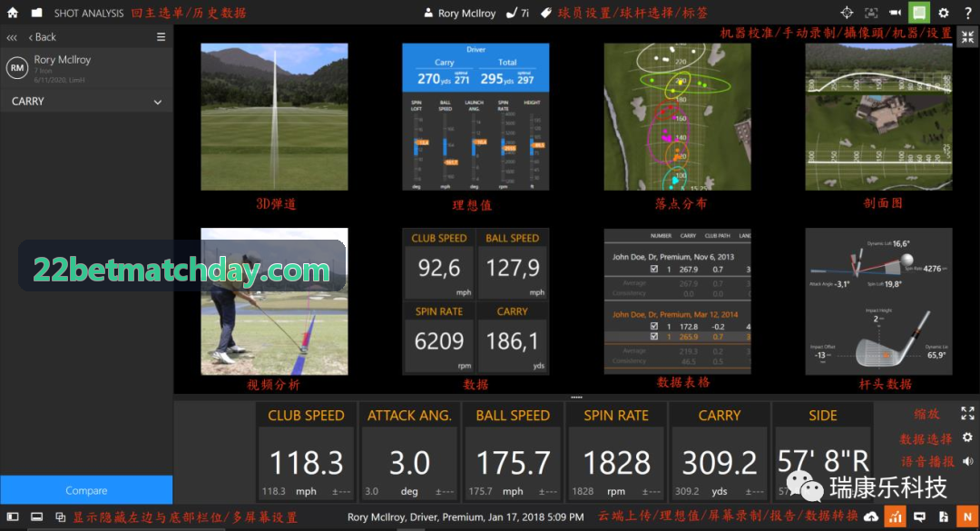Screen dimensions: 980x531
Task: Expand the CARRY dropdown
Action: (x=86, y=102)
